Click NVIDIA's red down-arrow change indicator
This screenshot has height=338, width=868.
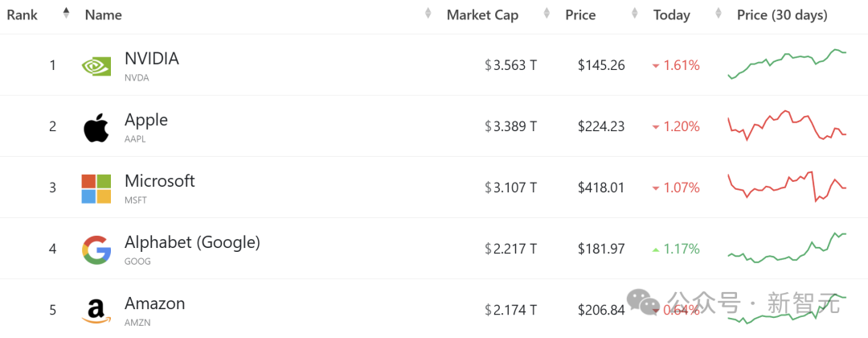[x=656, y=66]
